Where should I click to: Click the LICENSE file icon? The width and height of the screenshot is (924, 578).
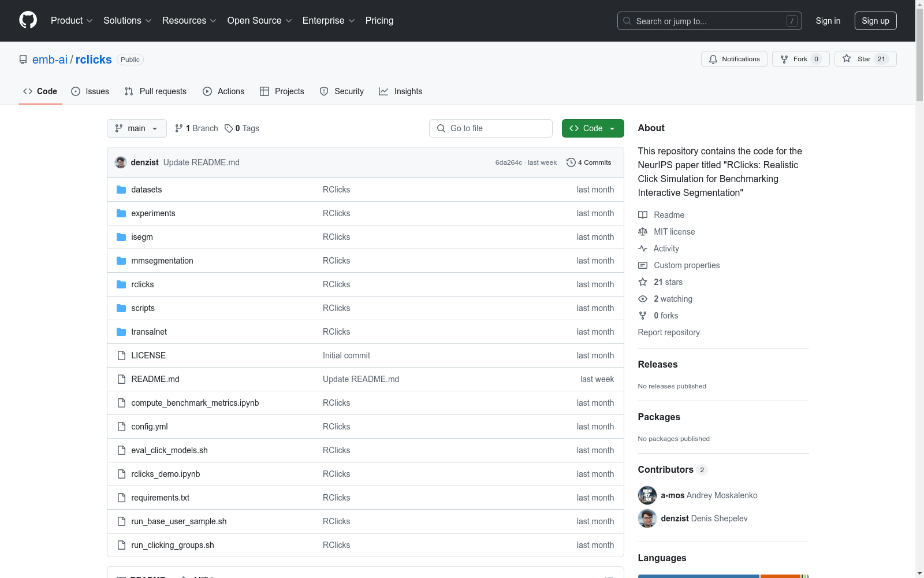coord(121,355)
